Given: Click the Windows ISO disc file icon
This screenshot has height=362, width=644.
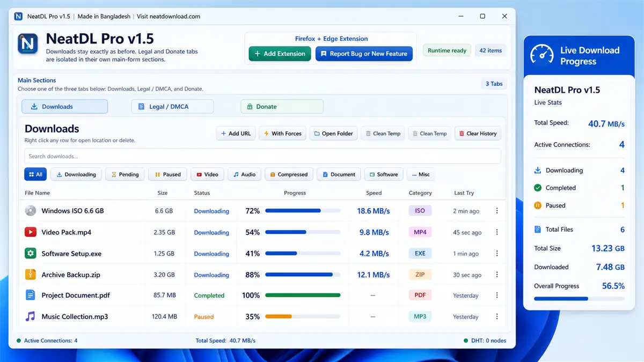Looking at the screenshot, I should coord(31,211).
